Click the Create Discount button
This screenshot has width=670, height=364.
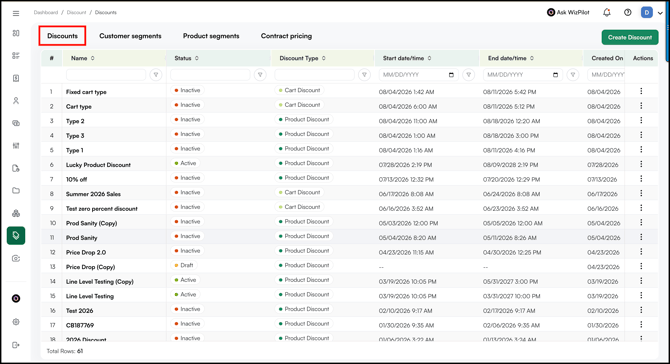[x=630, y=37]
